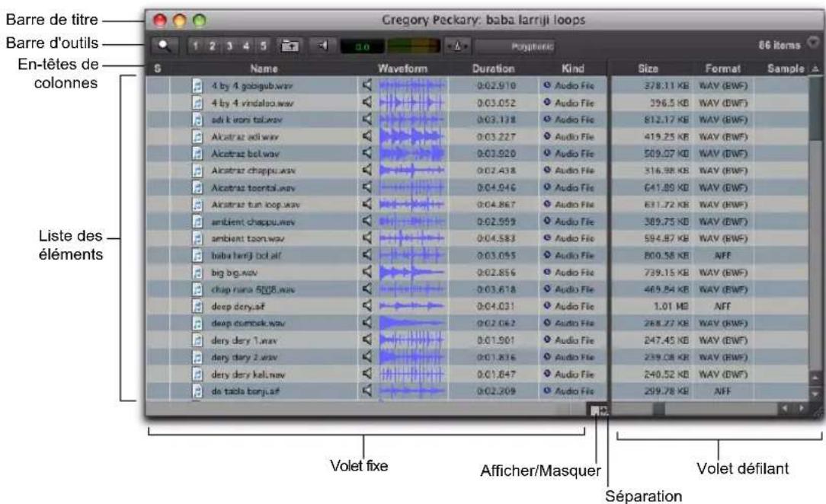Open the search magnifier tool

[165, 46]
